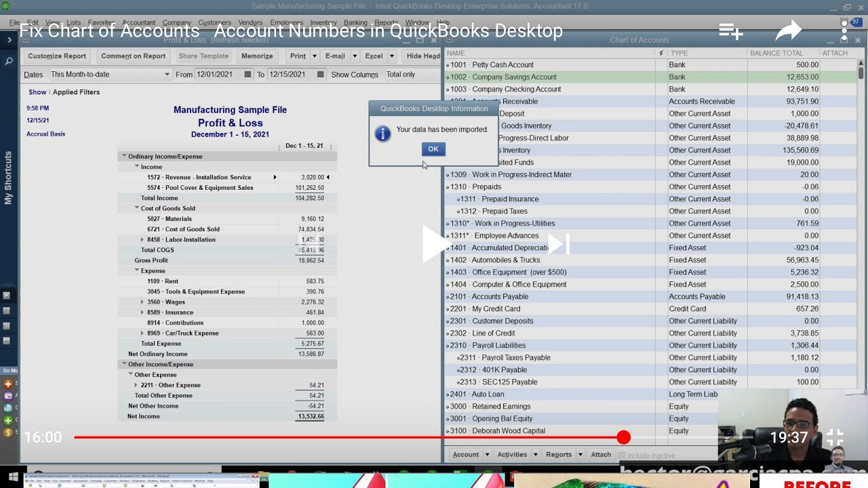The width and height of the screenshot is (868, 488).
Task: Click the Show applied filters link
Action: tap(37, 92)
